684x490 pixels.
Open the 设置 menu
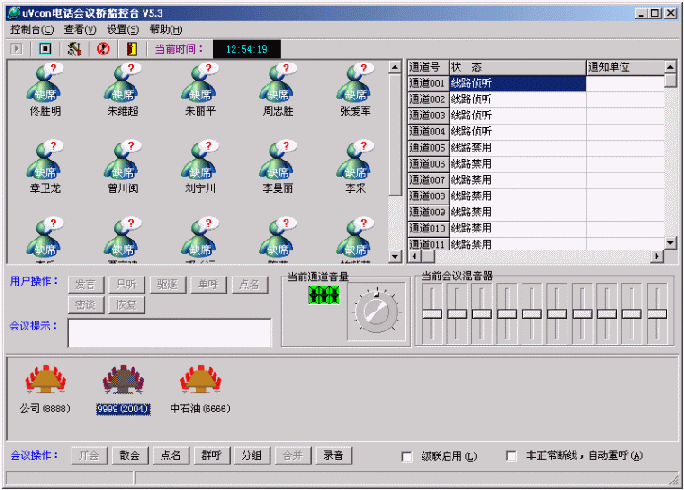(x=123, y=29)
